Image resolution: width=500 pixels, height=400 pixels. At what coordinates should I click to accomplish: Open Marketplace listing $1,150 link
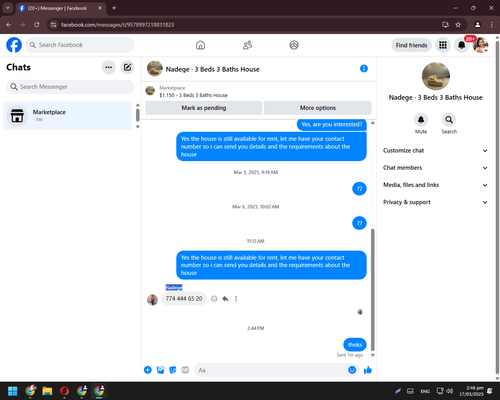coord(193,95)
